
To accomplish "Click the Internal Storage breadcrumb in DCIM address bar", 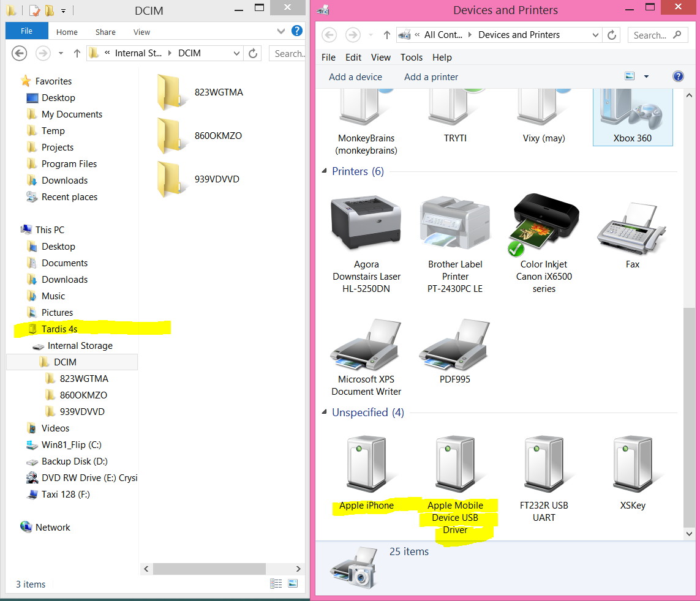I will click(x=138, y=53).
